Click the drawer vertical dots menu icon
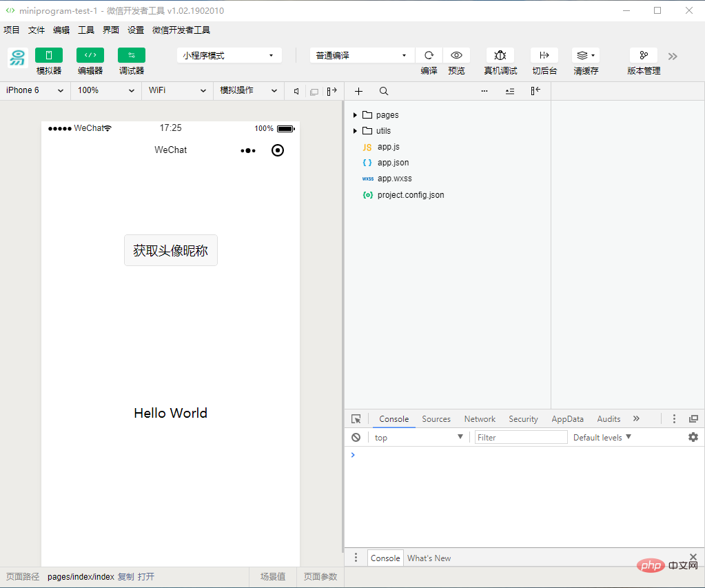Image resolution: width=705 pixels, height=588 pixels. (x=356, y=558)
